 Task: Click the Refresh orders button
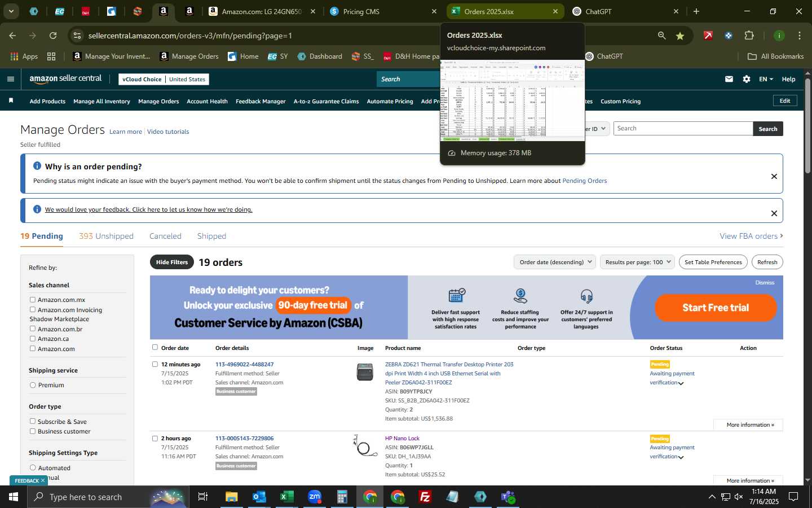(x=767, y=262)
